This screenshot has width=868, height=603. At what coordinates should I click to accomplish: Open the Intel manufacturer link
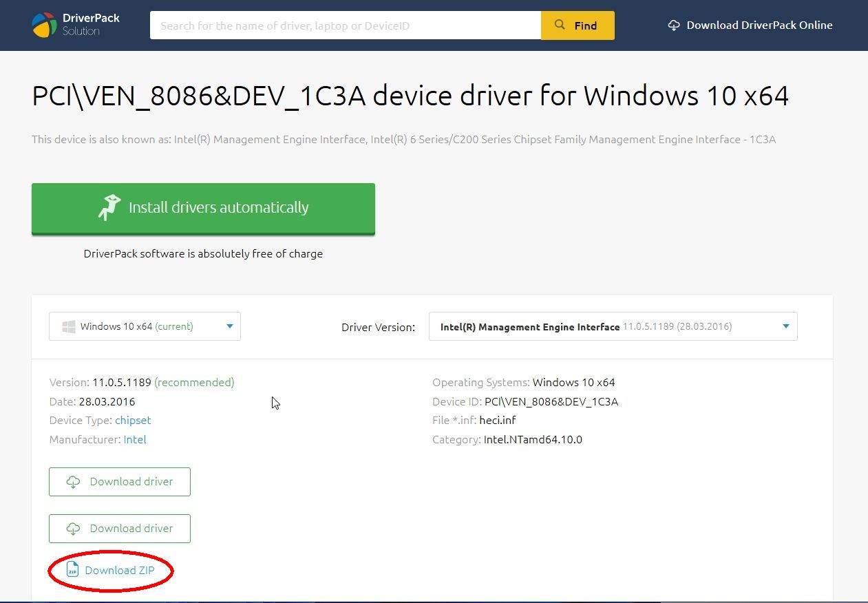(x=135, y=439)
